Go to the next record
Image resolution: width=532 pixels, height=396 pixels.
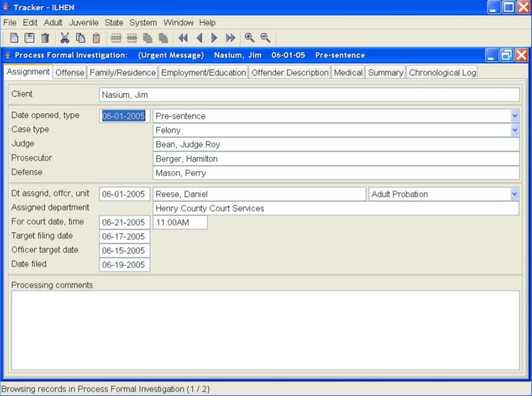(214, 39)
